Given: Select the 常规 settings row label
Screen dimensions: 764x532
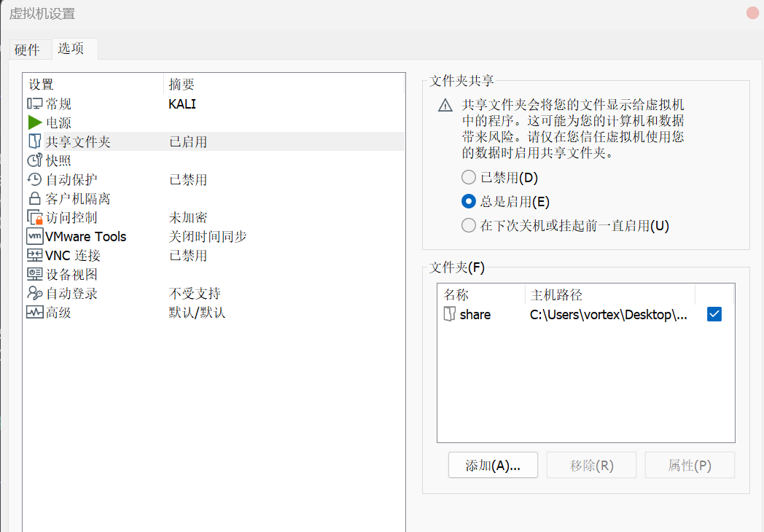Looking at the screenshot, I should coord(58,103).
